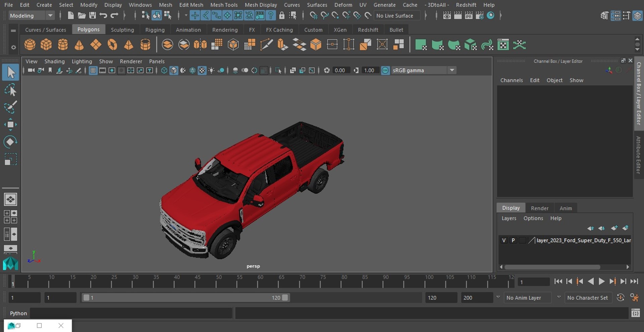Click the Render current frame icon
The width and height of the screenshot is (644, 332).
point(458,15)
